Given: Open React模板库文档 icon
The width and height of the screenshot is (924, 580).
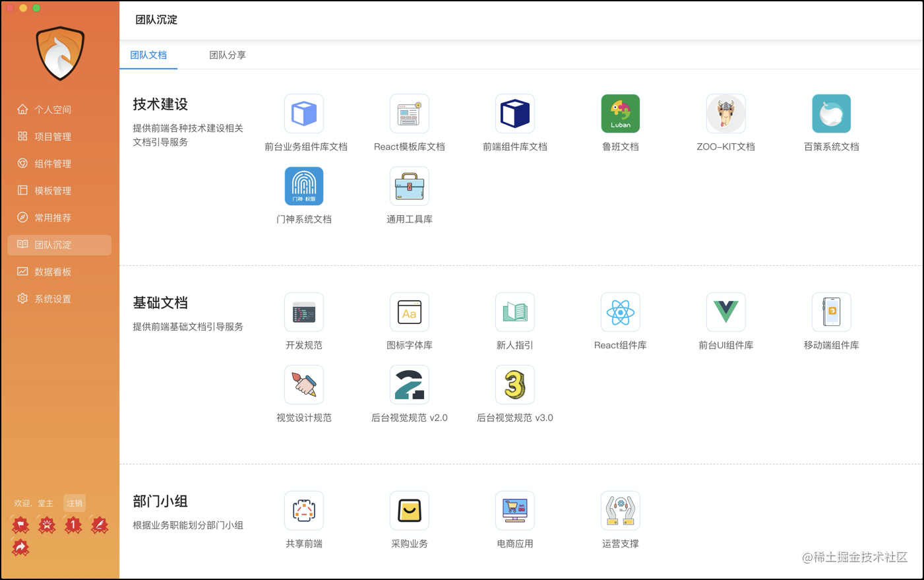Looking at the screenshot, I should coord(410,113).
